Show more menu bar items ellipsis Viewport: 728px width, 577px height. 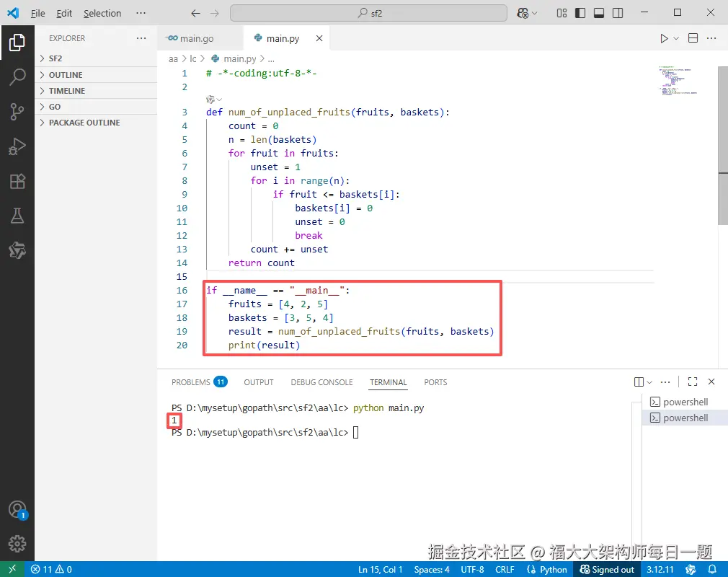141,13
